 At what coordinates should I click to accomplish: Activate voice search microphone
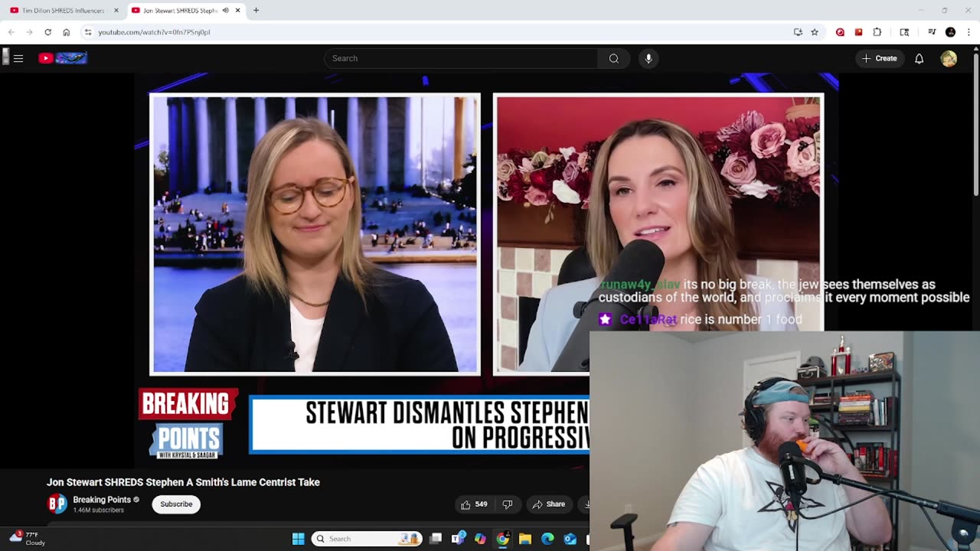coord(648,58)
